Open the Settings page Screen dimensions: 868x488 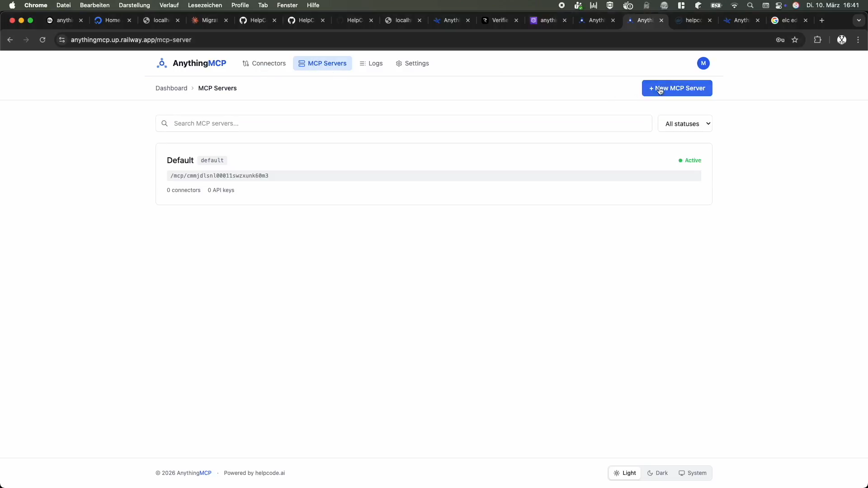(412, 63)
